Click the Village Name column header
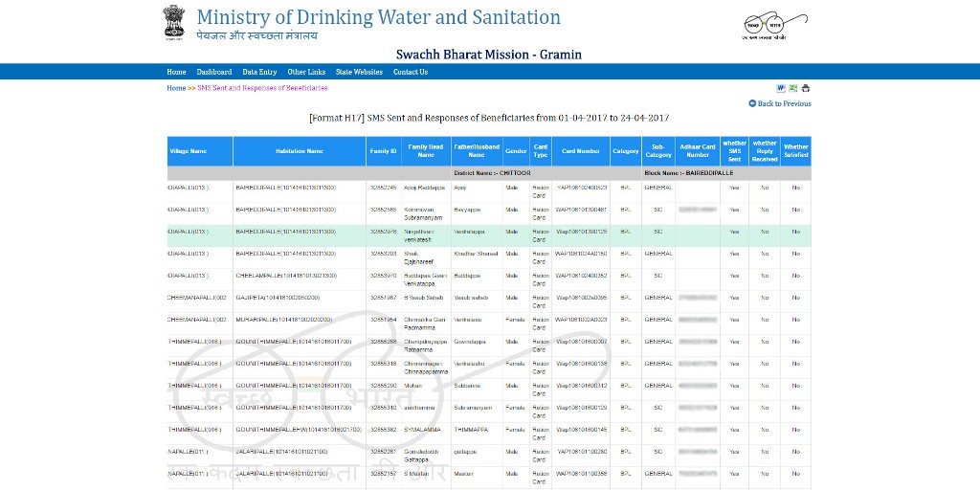Image resolution: width=980 pixels, height=490 pixels. tap(200, 151)
